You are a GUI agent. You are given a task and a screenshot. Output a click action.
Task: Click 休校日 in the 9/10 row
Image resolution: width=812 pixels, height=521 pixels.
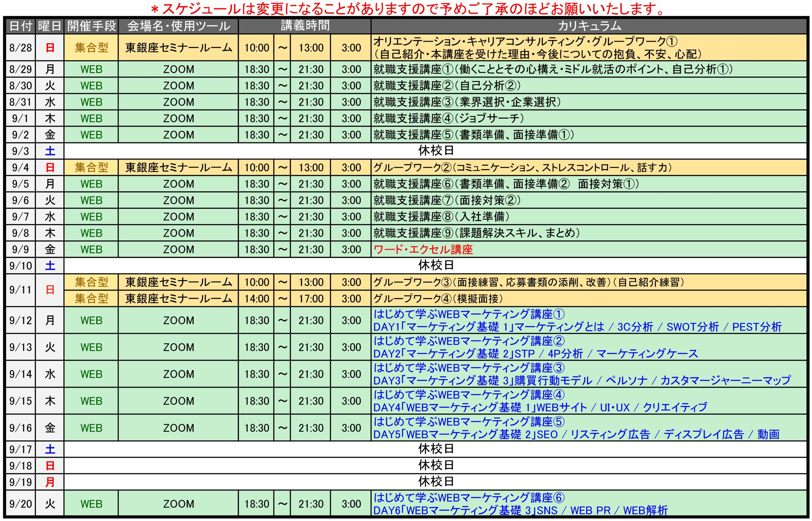(435, 266)
